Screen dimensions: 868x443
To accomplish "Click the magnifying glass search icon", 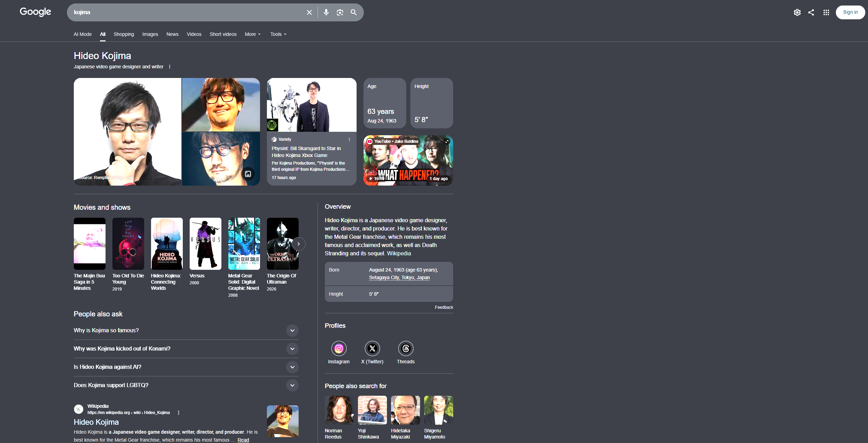I will (353, 12).
